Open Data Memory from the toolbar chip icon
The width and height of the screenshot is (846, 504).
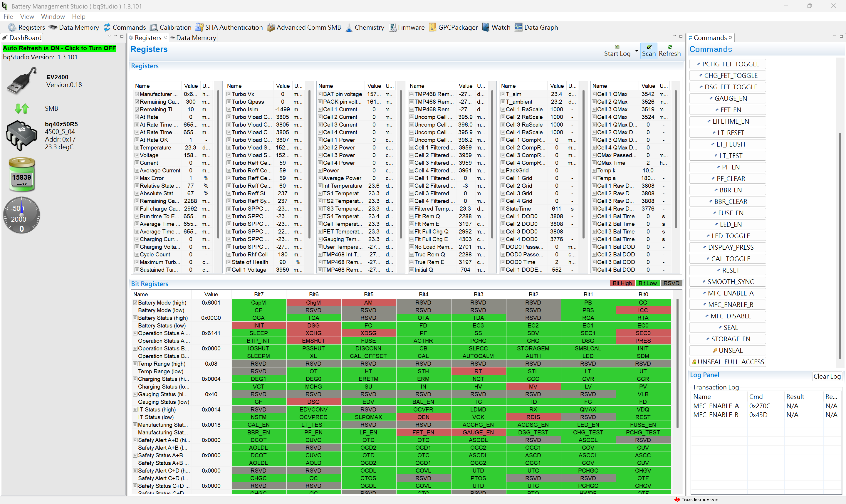[x=53, y=27]
